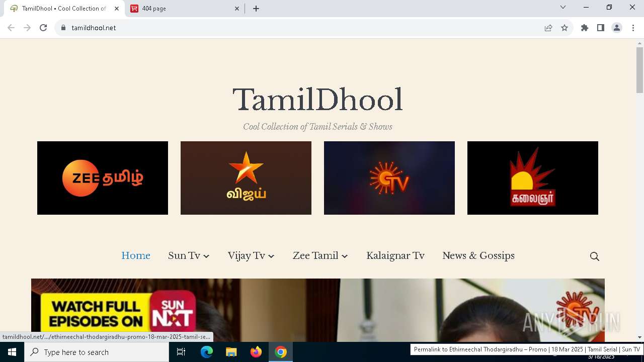Screen dimensions: 644x362
Task: Click the scrollbar down arrow
Action: [639, 337]
